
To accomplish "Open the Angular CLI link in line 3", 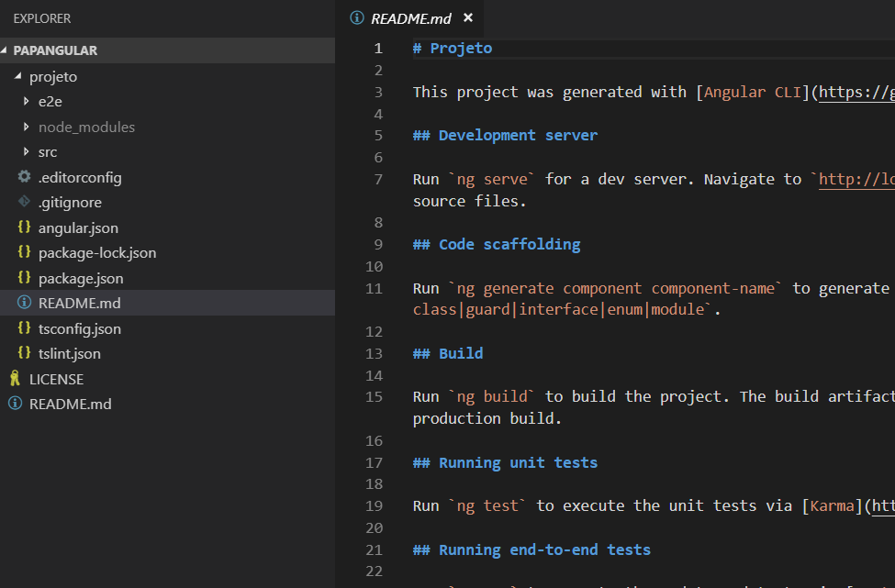I will 734,92.
